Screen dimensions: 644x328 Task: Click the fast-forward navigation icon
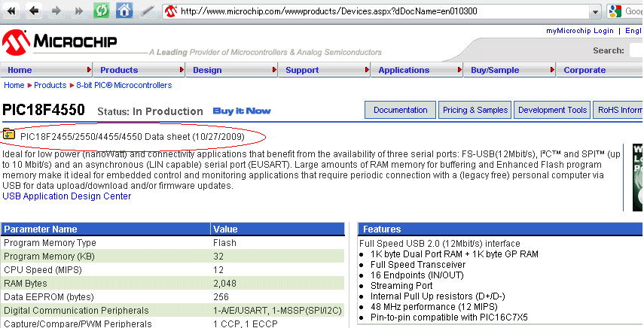click(x=79, y=11)
